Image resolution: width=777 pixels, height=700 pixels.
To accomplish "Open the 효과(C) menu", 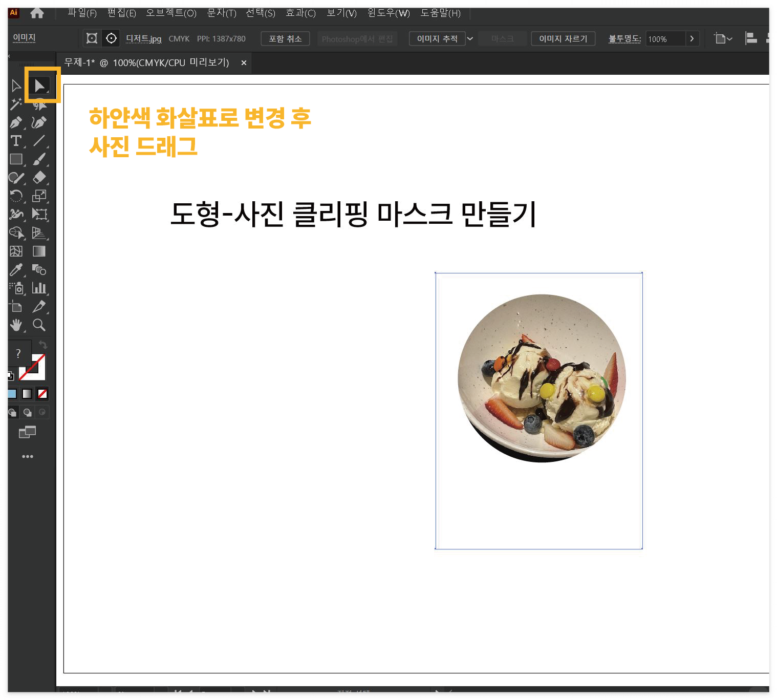I will 300,13.
